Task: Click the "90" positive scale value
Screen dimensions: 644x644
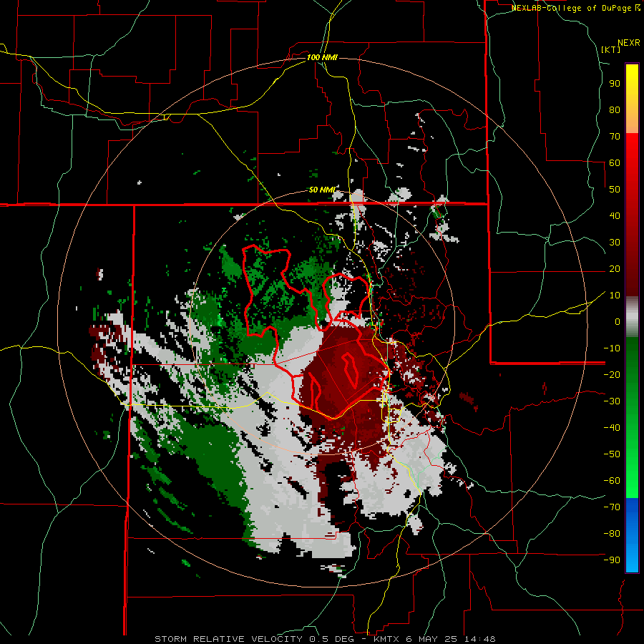Action: coord(615,84)
